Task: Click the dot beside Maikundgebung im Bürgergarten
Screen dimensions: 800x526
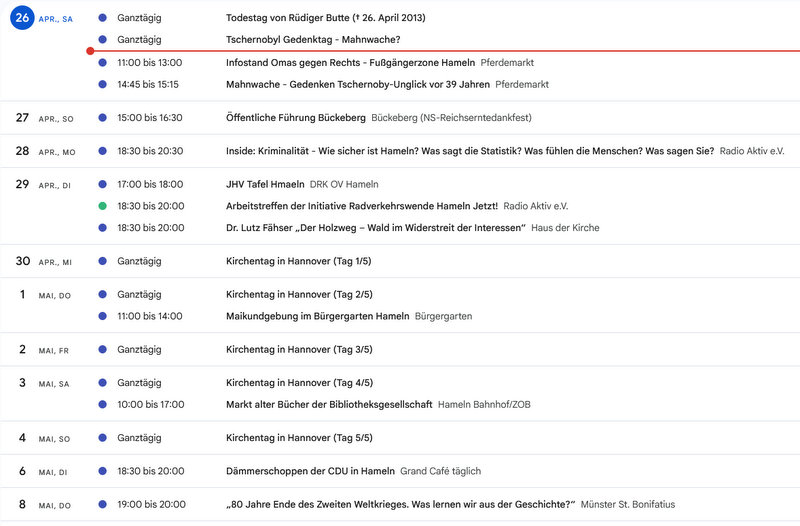Action: click(x=103, y=316)
